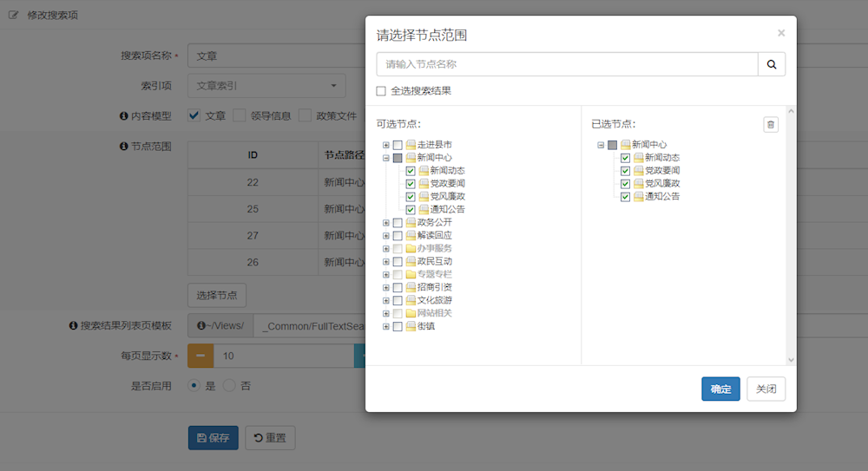Expand the 政民互动 tree node

coord(386,262)
